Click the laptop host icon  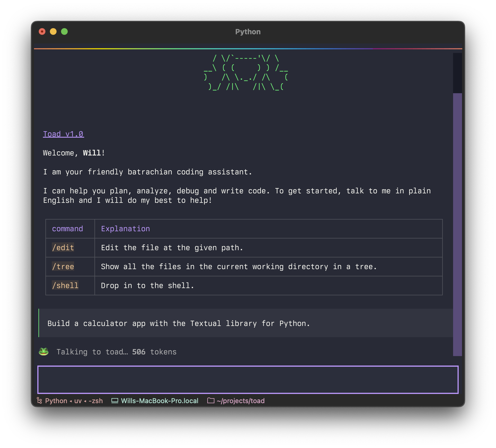point(115,401)
